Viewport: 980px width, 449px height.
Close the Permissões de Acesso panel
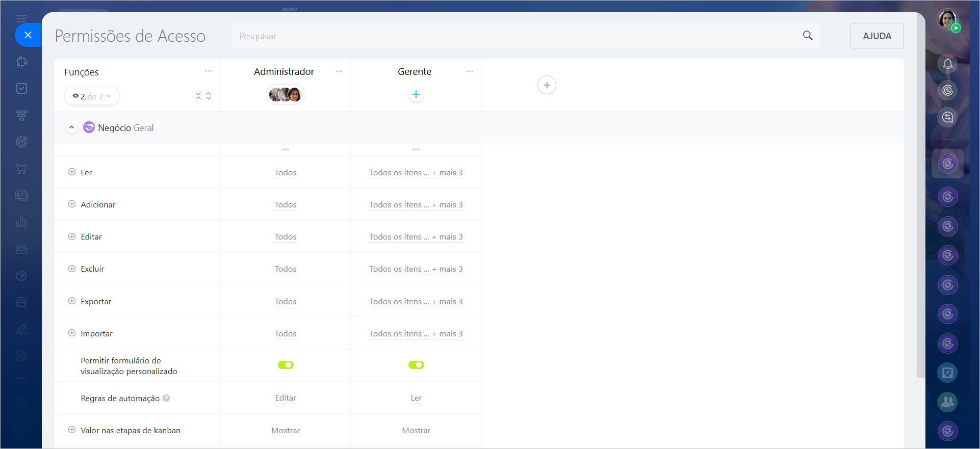pos(28,35)
